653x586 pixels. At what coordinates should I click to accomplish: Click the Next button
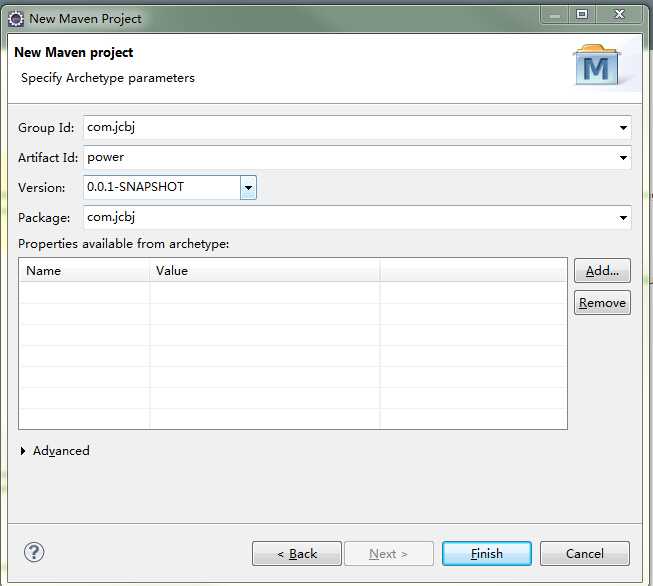(389, 554)
